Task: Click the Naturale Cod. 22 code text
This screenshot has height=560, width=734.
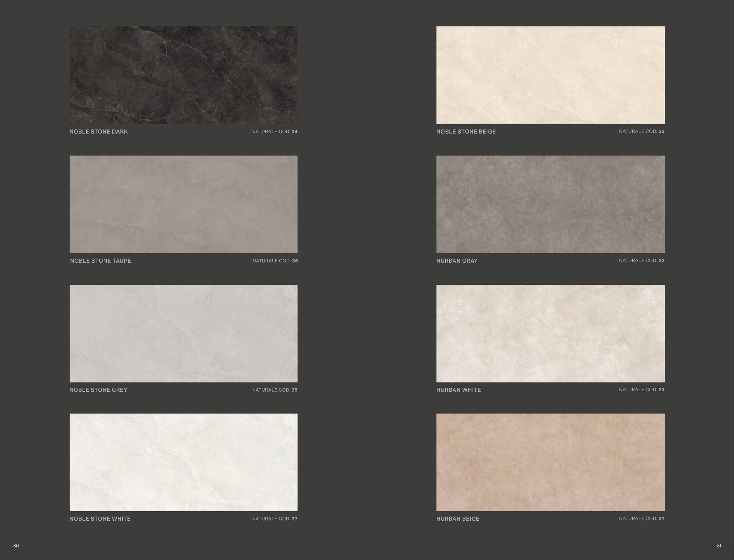Action: click(641, 260)
